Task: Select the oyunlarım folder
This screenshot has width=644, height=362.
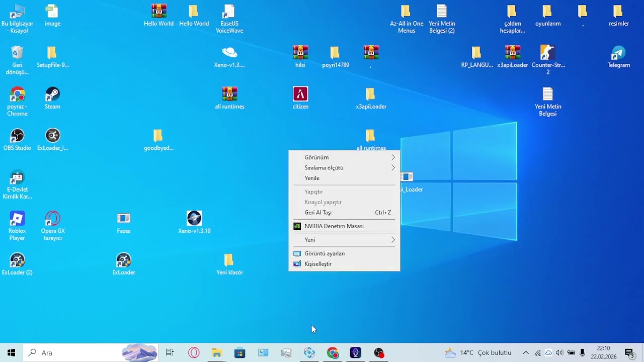Action: [547, 15]
